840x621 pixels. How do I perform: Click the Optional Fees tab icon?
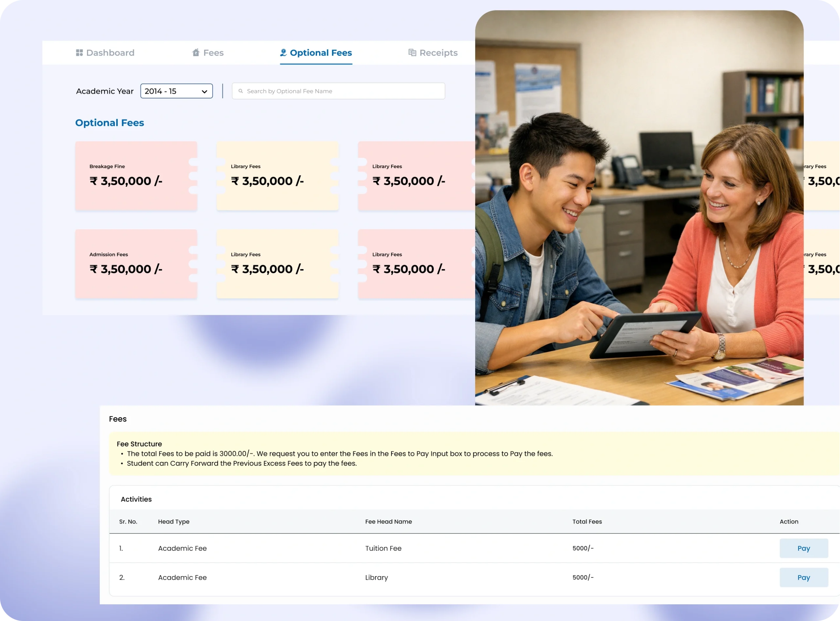(x=283, y=52)
